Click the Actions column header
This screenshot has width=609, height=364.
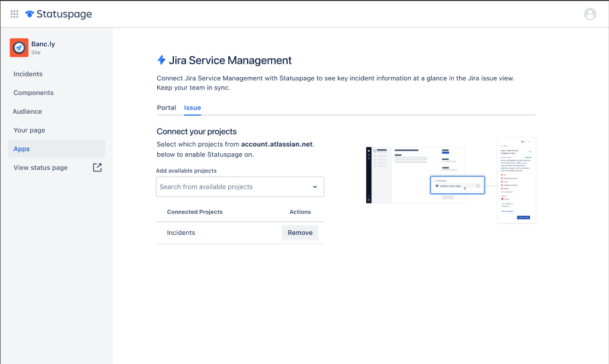tap(300, 211)
